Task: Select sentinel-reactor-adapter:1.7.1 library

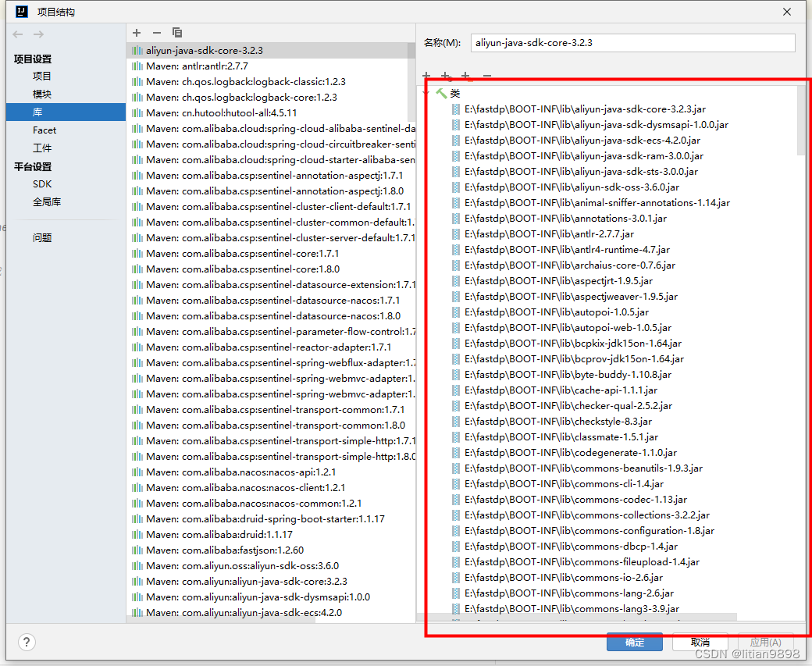Action: click(x=272, y=347)
